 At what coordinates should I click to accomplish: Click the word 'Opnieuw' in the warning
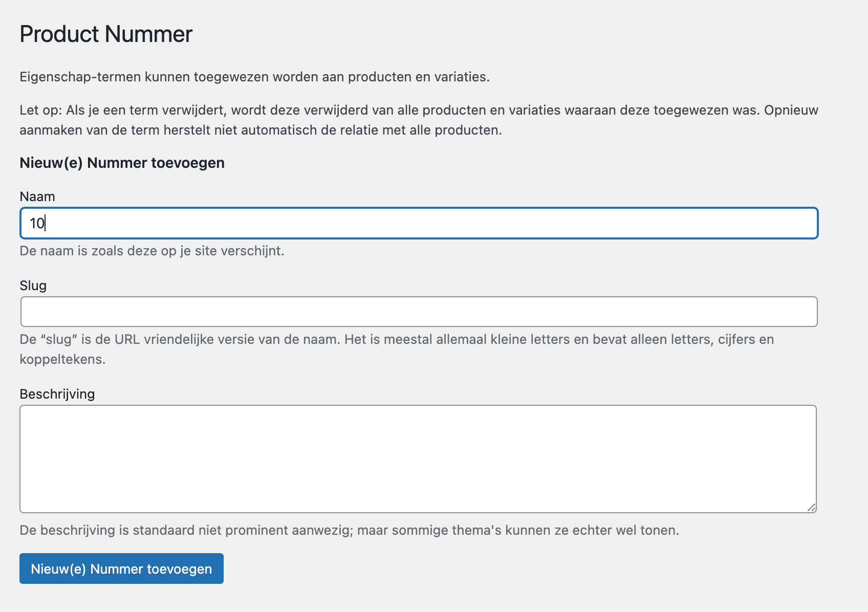(791, 110)
